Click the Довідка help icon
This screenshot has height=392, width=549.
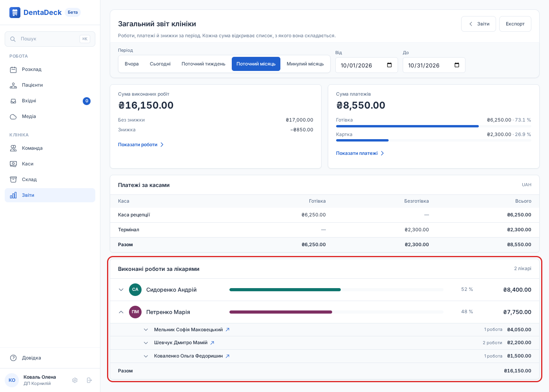point(13,358)
